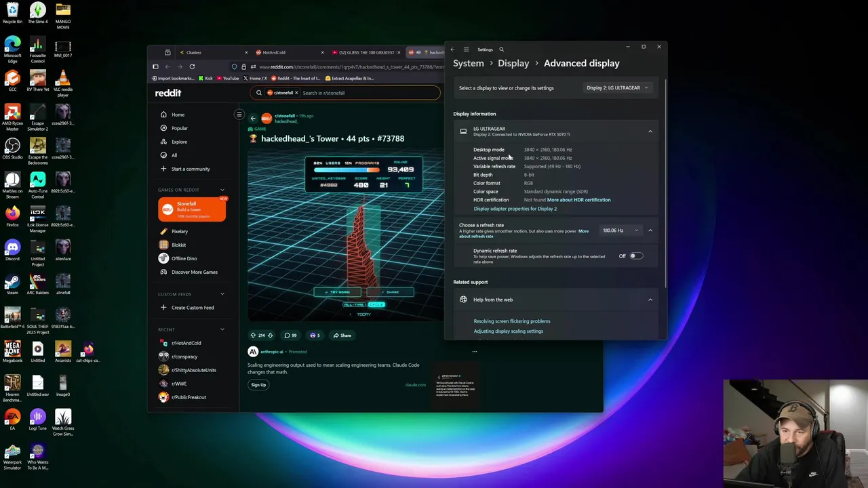Open the Stonefall game card in the sidebar
Image resolution: width=868 pixels, height=488 pixels.
192,209
